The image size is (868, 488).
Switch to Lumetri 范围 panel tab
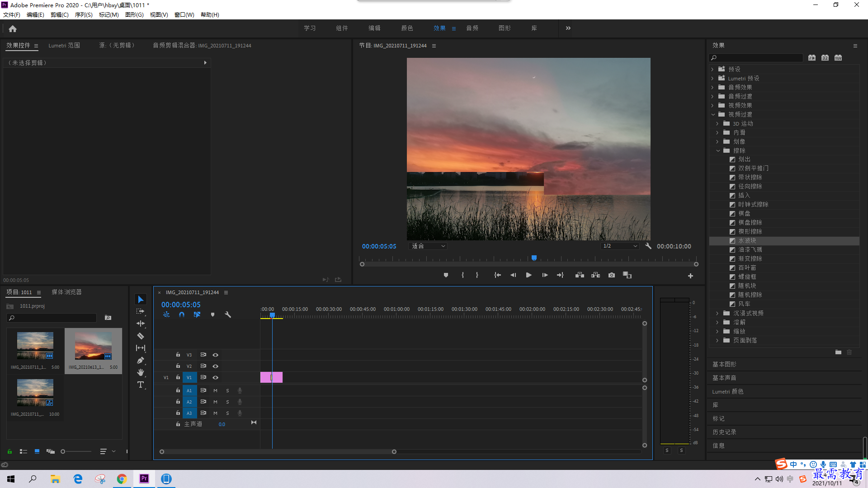[64, 45]
